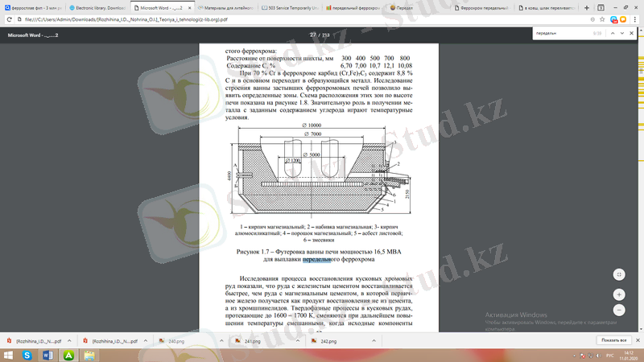Click the PDF page number field
Viewport: 644px width, 362px height.
(x=313, y=35)
